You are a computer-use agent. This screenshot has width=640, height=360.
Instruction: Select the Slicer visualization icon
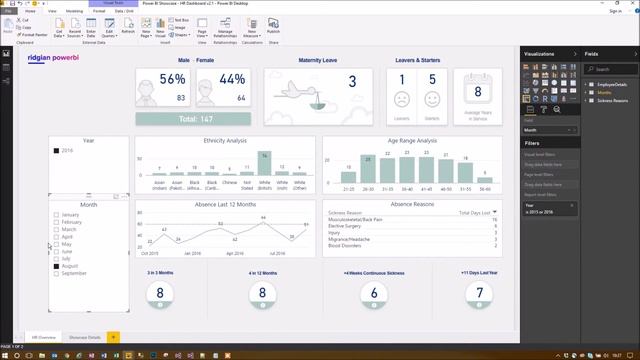point(526,99)
